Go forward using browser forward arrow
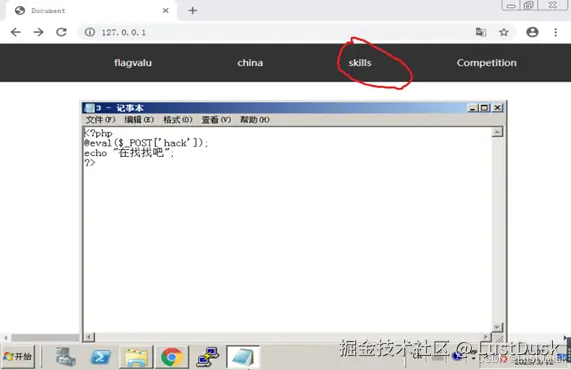 pyautogui.click(x=38, y=32)
